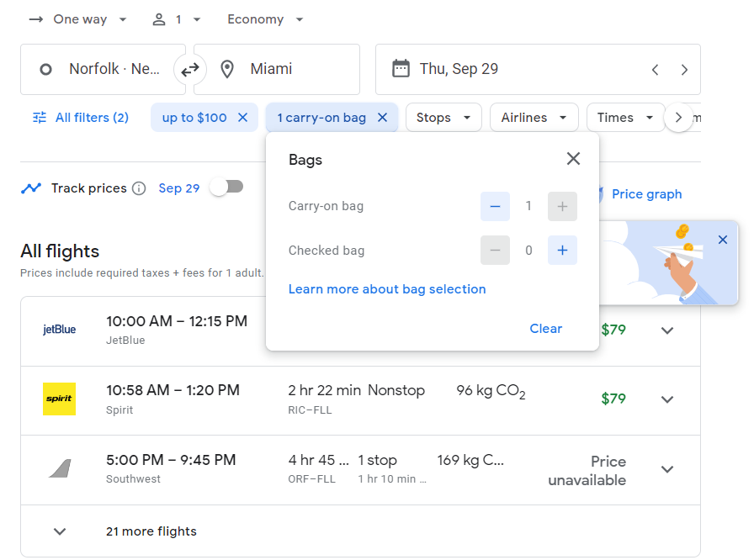Select the JetBlue $79 price
Screen dimensions: 754x560
(613, 330)
